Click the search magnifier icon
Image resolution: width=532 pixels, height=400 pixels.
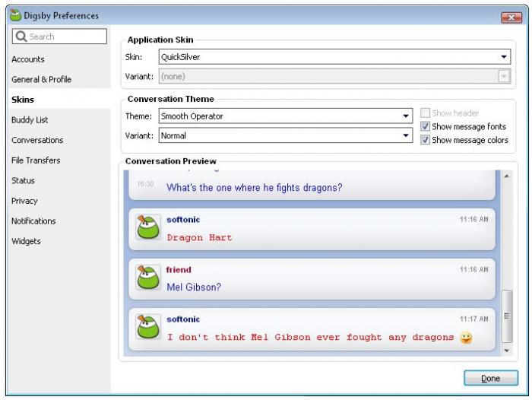click(x=21, y=37)
